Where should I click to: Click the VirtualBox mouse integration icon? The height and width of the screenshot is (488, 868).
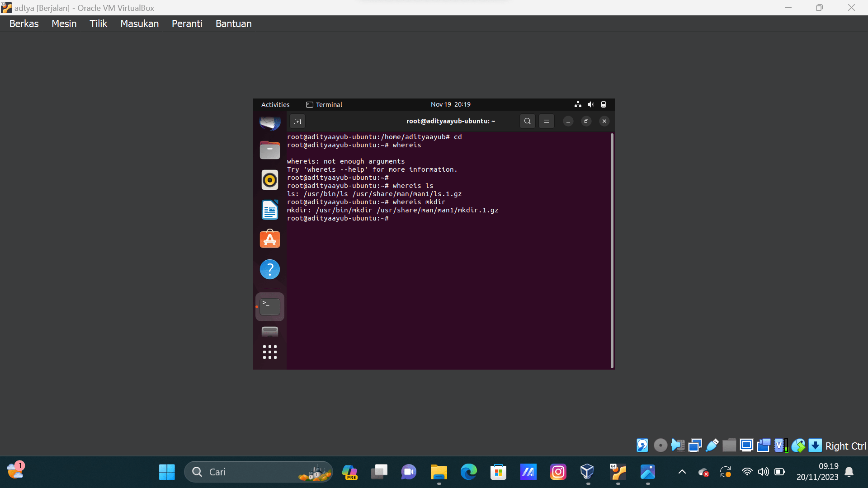coord(798,446)
